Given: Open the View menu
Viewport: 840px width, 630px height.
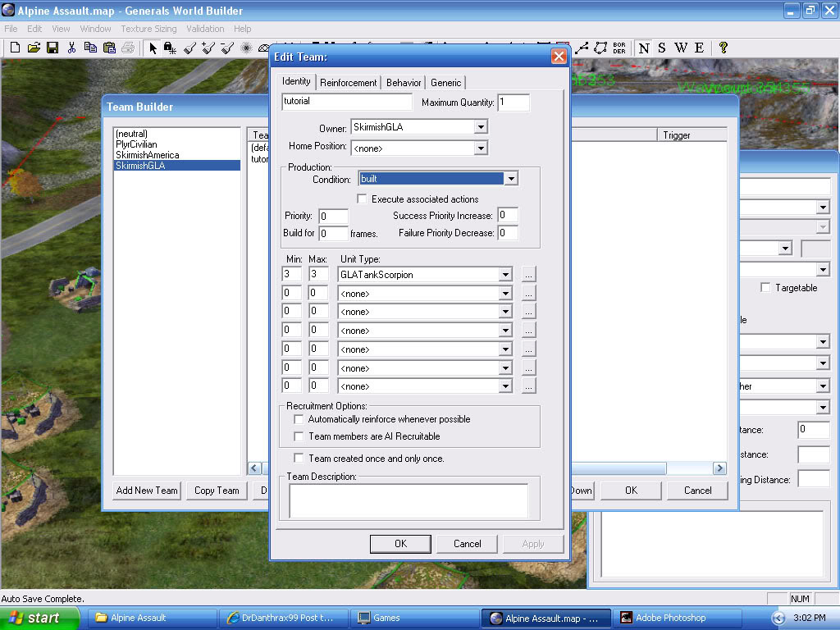Looking at the screenshot, I should pos(61,29).
